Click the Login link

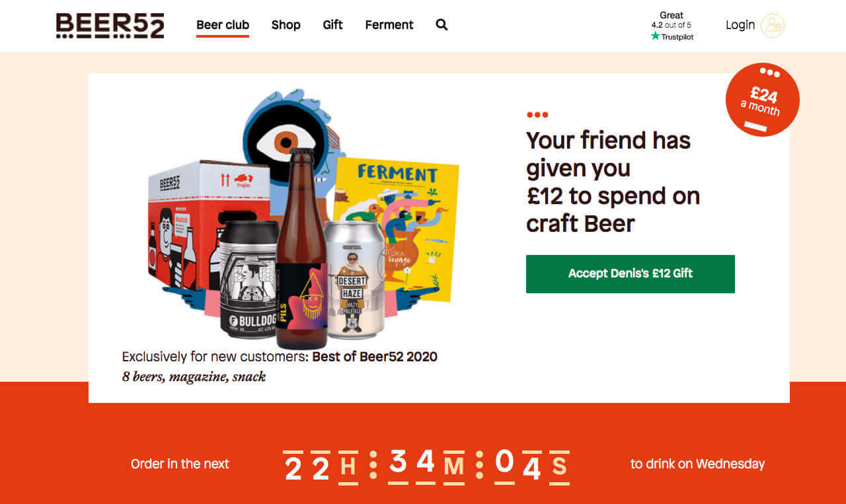740,25
